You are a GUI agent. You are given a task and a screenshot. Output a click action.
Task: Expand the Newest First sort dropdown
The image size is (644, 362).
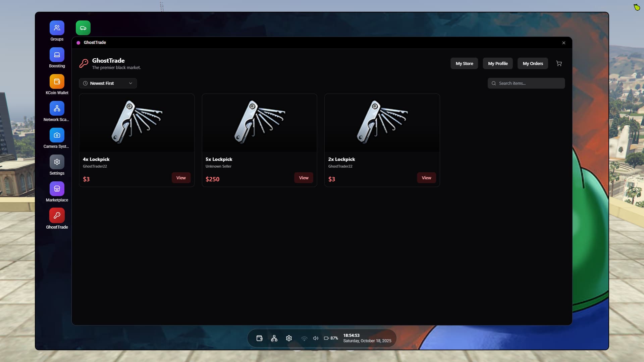(x=108, y=83)
